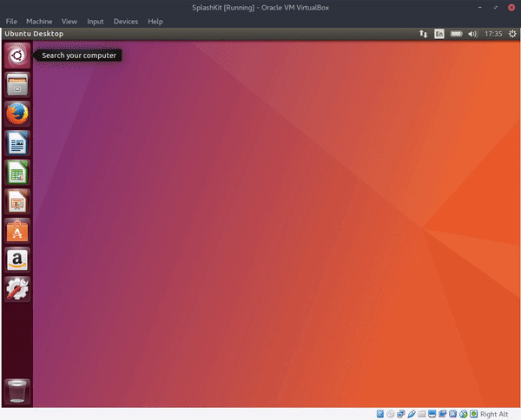Open the VirtualBox View menu
Viewport: 521px width, 420px height.
pyautogui.click(x=69, y=21)
